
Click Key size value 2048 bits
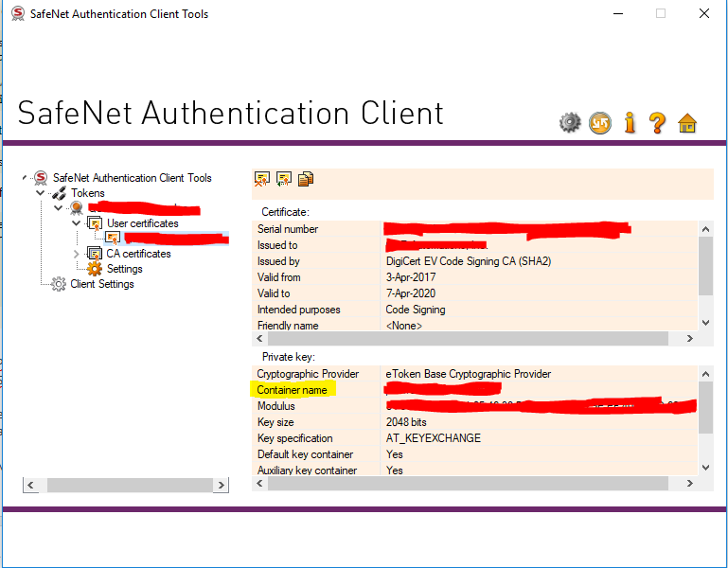coord(406,422)
